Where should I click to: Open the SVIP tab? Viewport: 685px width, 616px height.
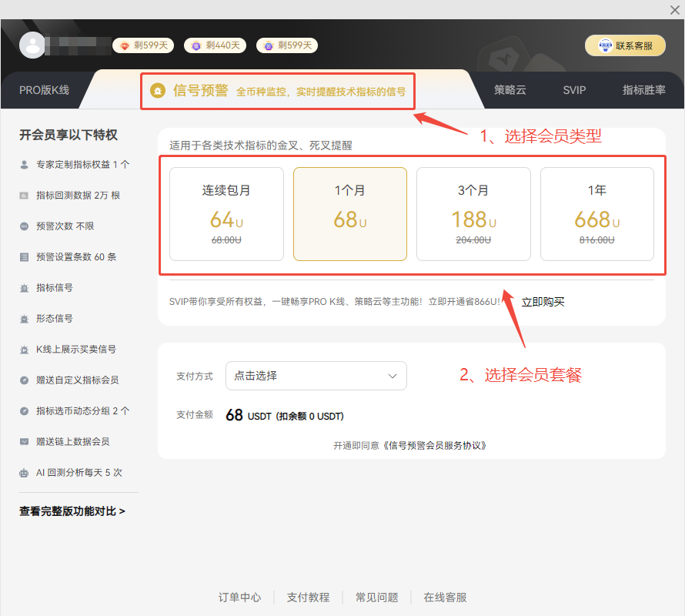(574, 90)
